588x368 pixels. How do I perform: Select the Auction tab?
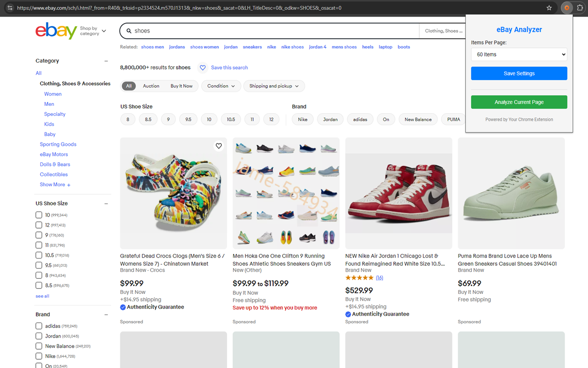pos(151,86)
